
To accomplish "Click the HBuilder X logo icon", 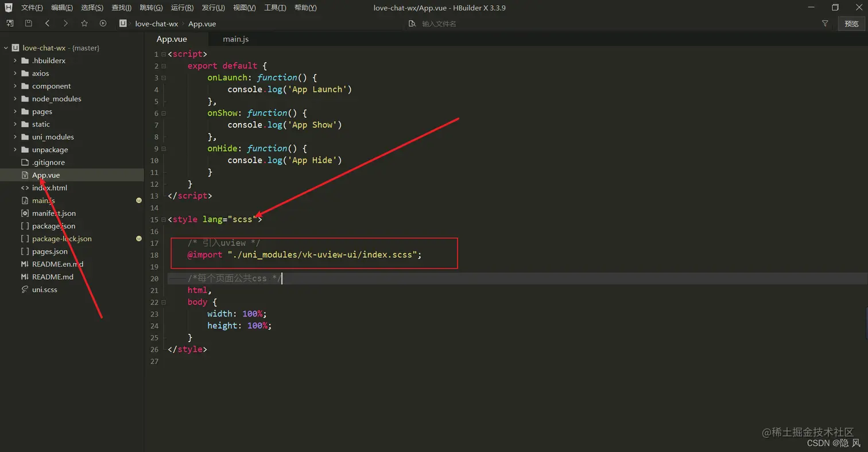I will tap(9, 7).
